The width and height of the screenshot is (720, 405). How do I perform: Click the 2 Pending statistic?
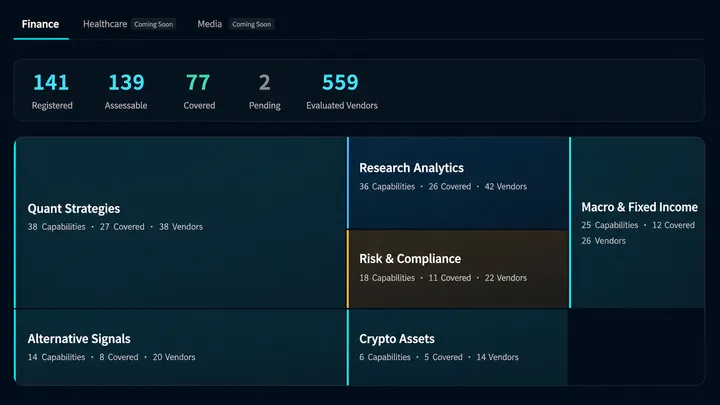[264, 91]
